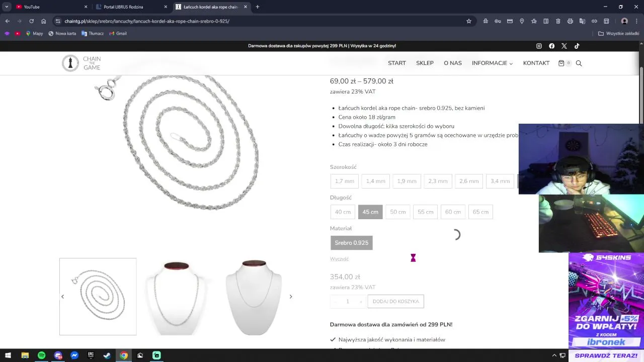Open File Explorer from the taskbar
The image size is (644, 362).
pyautogui.click(x=25, y=355)
